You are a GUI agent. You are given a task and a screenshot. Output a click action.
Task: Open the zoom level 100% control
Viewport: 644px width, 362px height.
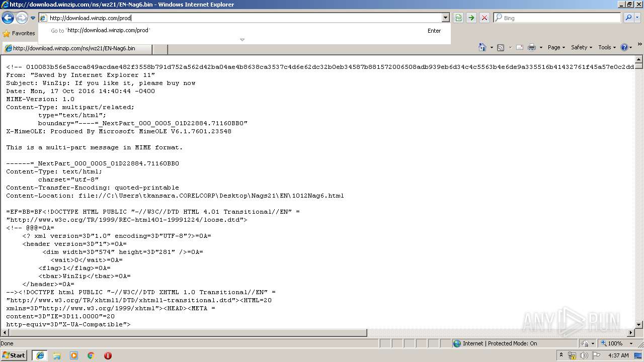point(616,343)
